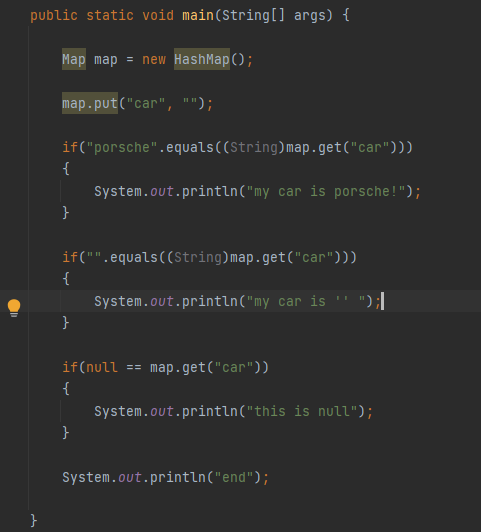Click the new keyword before HashMap

tap(154, 59)
